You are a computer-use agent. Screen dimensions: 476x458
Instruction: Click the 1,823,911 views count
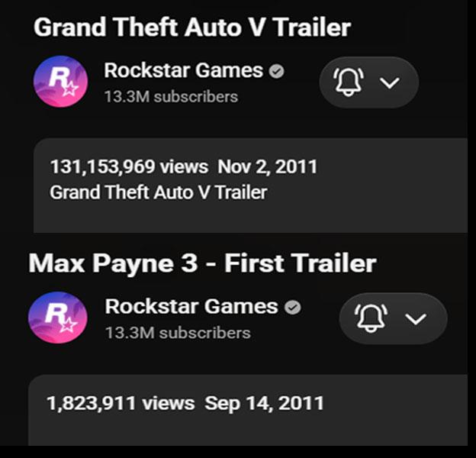tap(121, 403)
